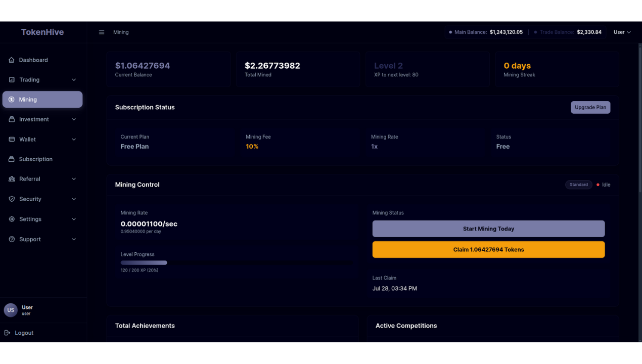
Task: Click the Trading chart icon in sidebar
Action: 12,80
